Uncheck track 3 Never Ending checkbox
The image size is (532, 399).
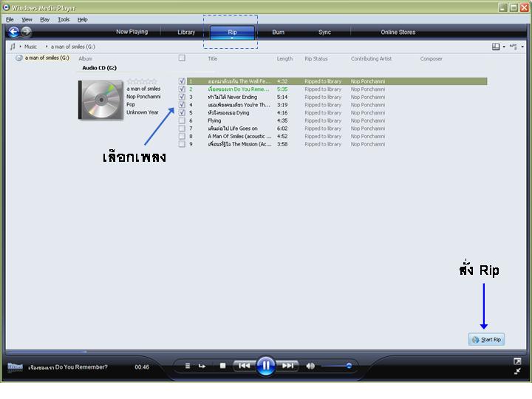182,97
